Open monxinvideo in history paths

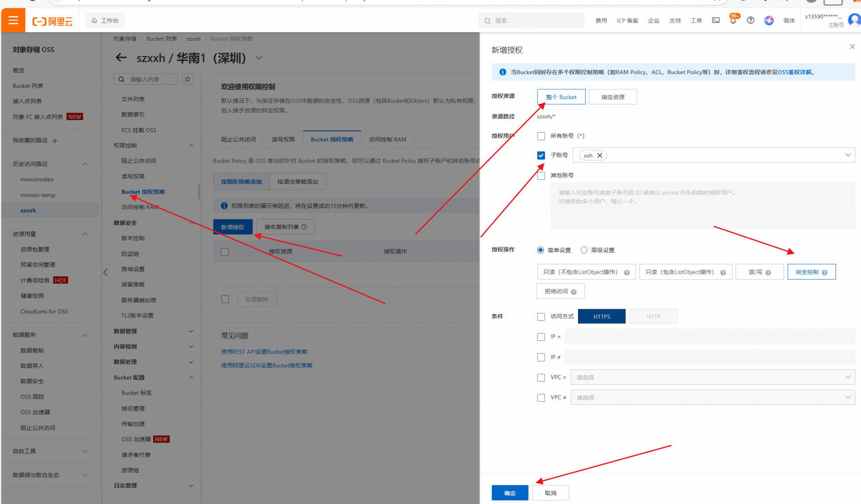pos(37,179)
